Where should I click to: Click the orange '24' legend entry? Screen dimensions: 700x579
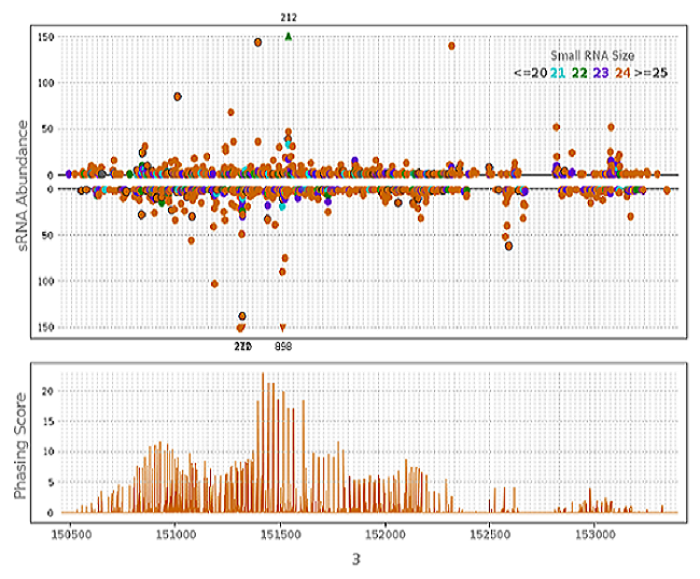(x=623, y=73)
